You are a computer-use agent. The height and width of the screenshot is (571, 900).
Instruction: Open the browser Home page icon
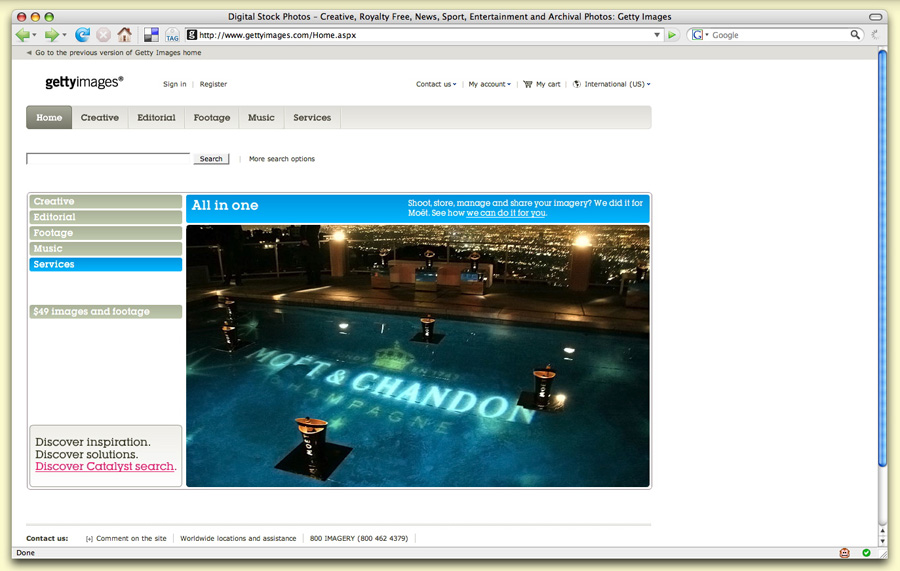(x=124, y=35)
